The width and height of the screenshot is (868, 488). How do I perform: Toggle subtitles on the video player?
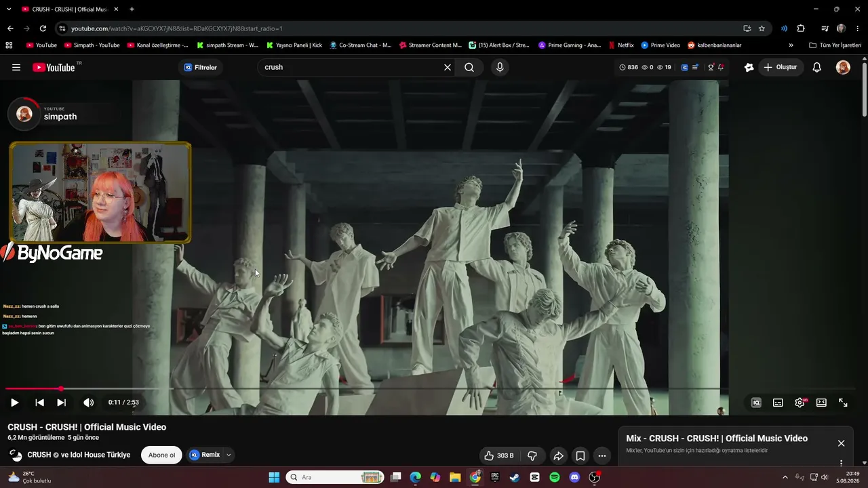[x=778, y=403]
